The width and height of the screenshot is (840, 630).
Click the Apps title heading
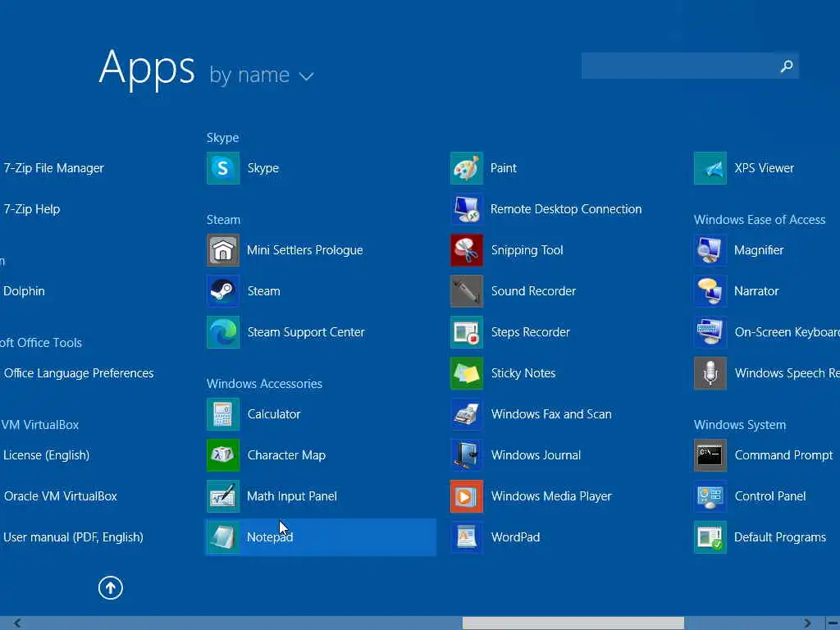147,68
